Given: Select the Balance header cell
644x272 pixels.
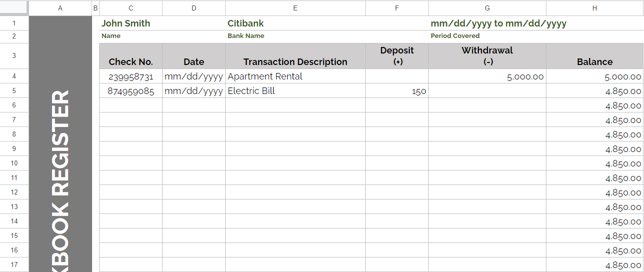Looking at the screenshot, I should click(x=594, y=56).
